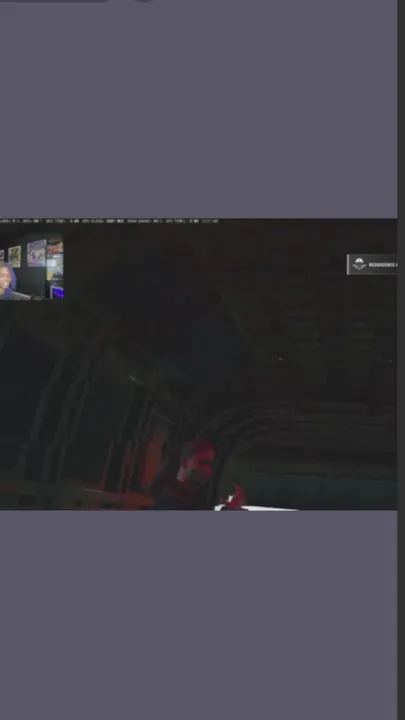Click the small rounded tab at top
This screenshot has width=405, height=720.
[x=144, y=1]
